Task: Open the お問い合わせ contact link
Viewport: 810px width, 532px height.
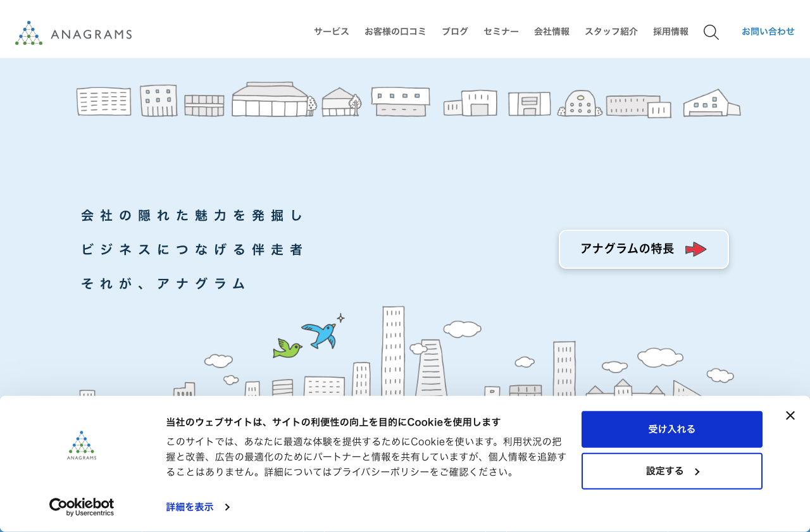Action: tap(768, 31)
